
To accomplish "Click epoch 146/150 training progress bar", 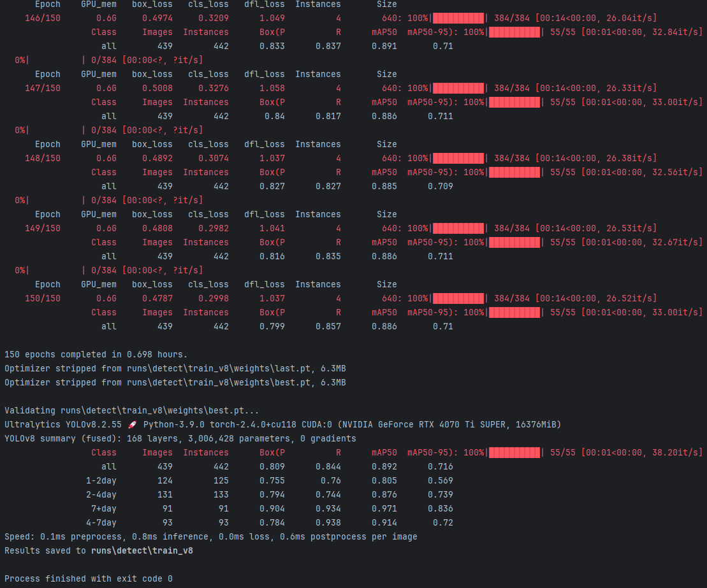I will click(x=458, y=18).
